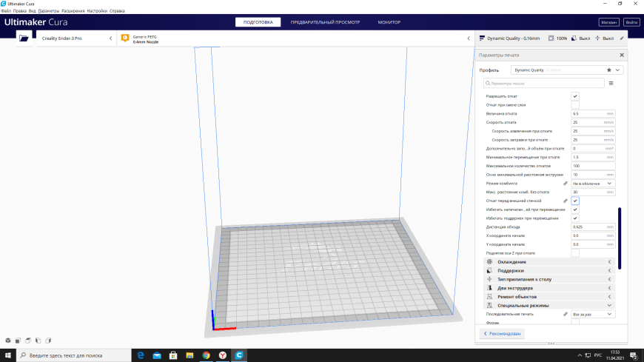644x362 pixels.
Task: Open the Режим комбинга dropdown
Action: point(593,184)
